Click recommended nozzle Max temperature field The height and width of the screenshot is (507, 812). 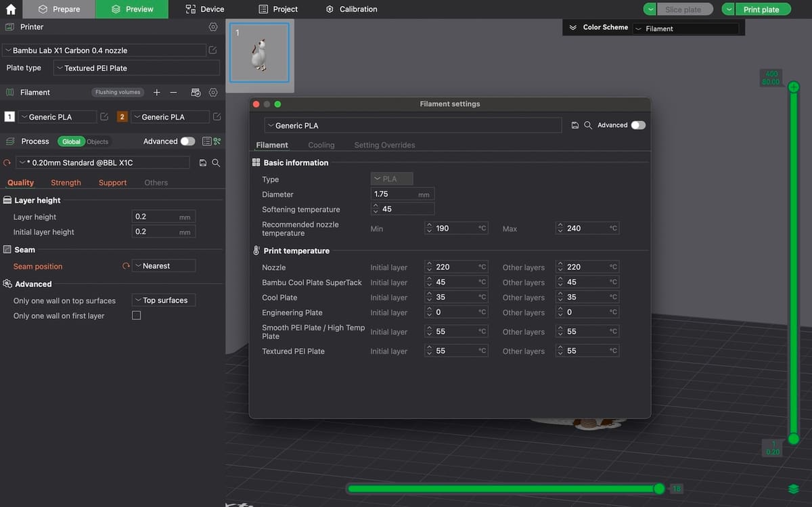587,228
